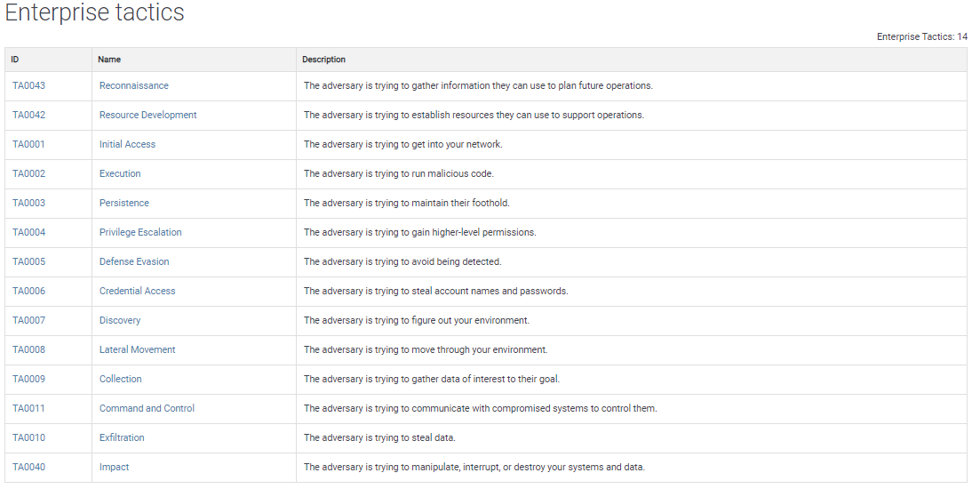Click the Description column header

pos(323,60)
